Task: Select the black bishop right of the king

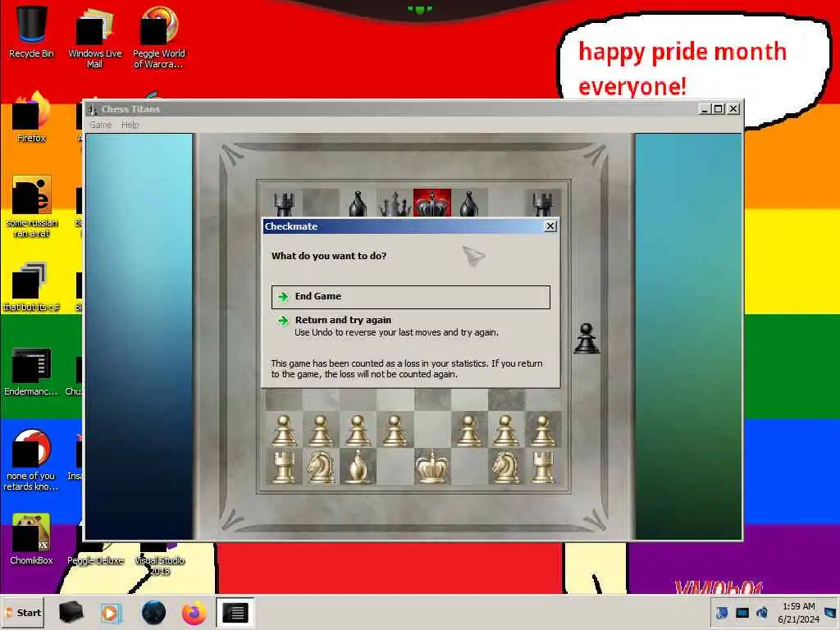Action: pos(468,203)
